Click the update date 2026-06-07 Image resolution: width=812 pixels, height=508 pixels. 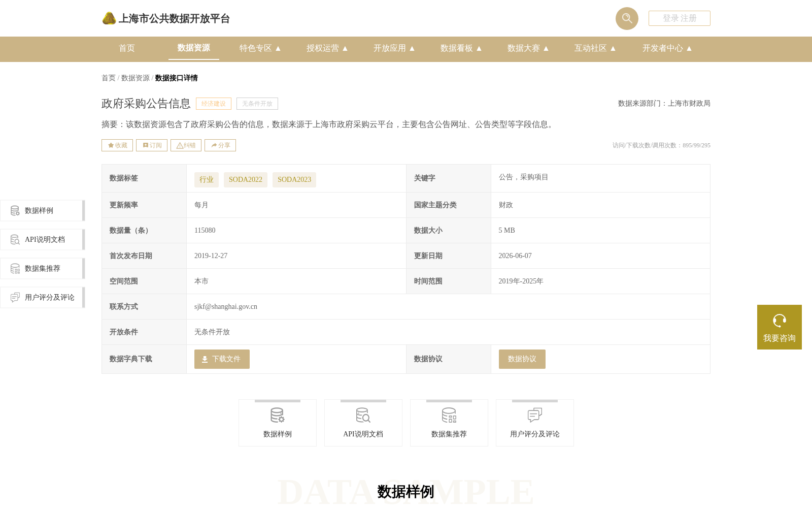coord(515,256)
